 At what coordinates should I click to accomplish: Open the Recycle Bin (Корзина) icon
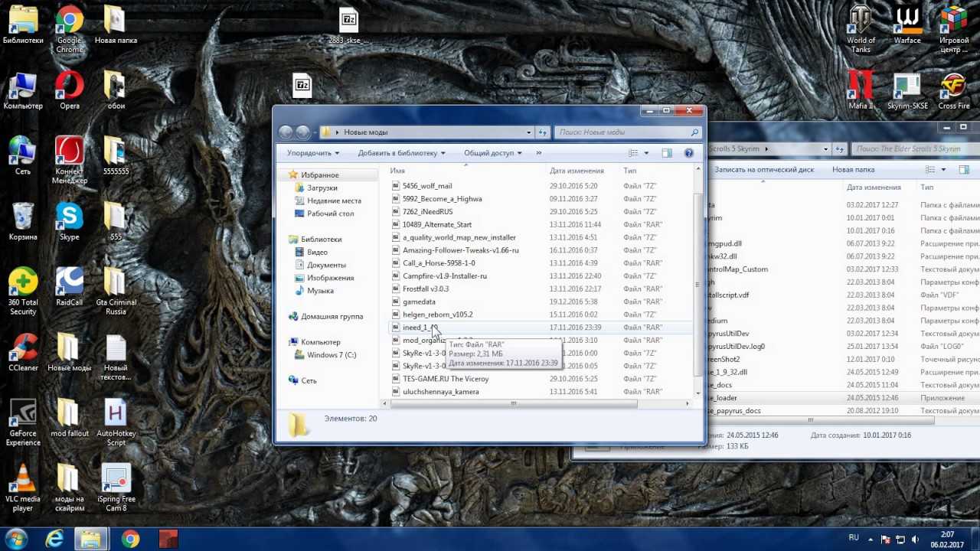click(x=23, y=222)
